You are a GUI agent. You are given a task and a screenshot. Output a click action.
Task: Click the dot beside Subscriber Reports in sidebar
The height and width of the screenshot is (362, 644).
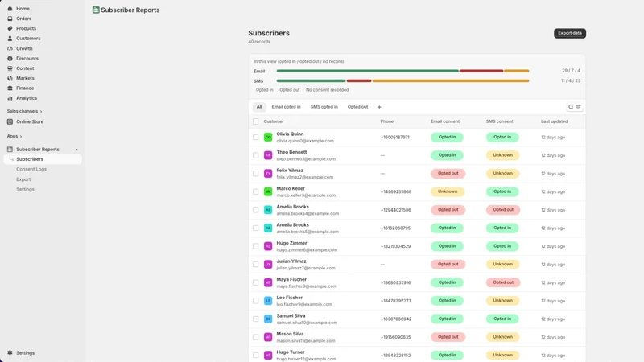(76, 150)
